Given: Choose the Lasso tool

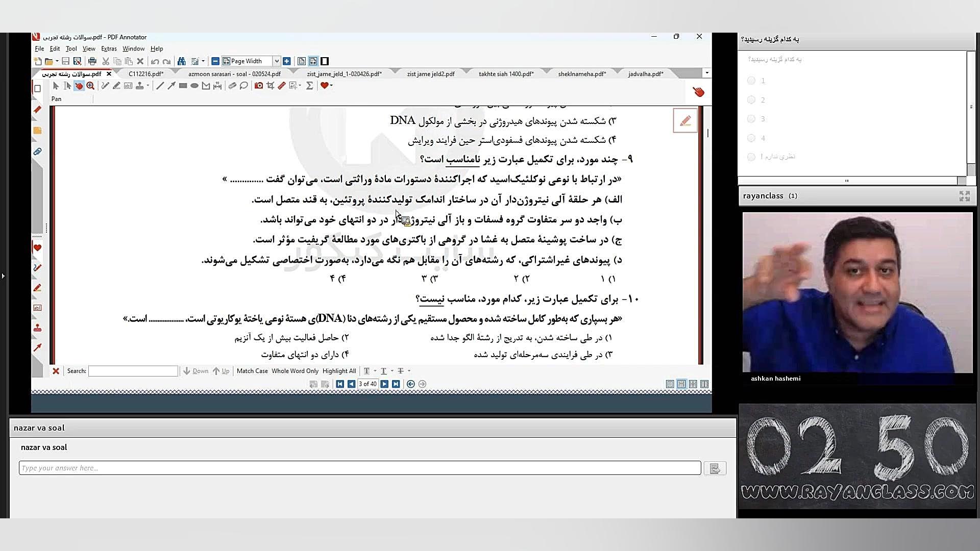Looking at the screenshot, I should point(244,86).
